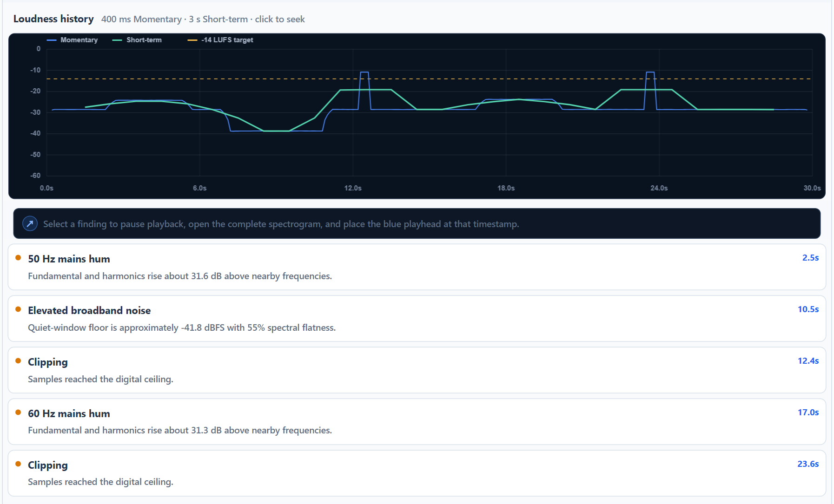Click the '400 ms Momentary · 3 s Short-term' subtitle
This screenshot has width=834, height=504.
click(174, 20)
